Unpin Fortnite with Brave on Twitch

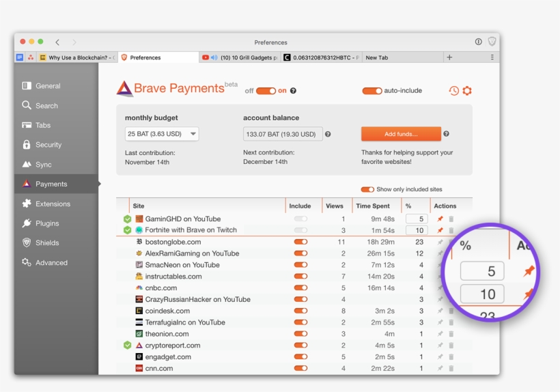(440, 230)
